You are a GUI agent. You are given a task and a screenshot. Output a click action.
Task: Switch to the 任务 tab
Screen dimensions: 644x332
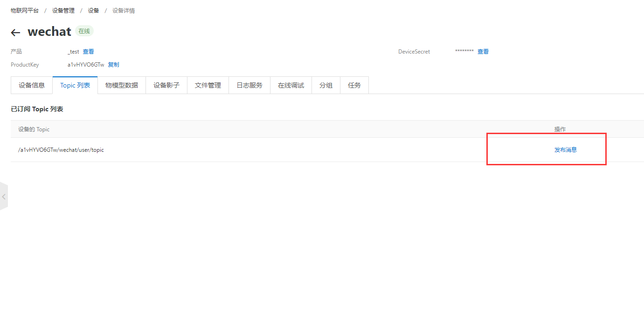354,85
